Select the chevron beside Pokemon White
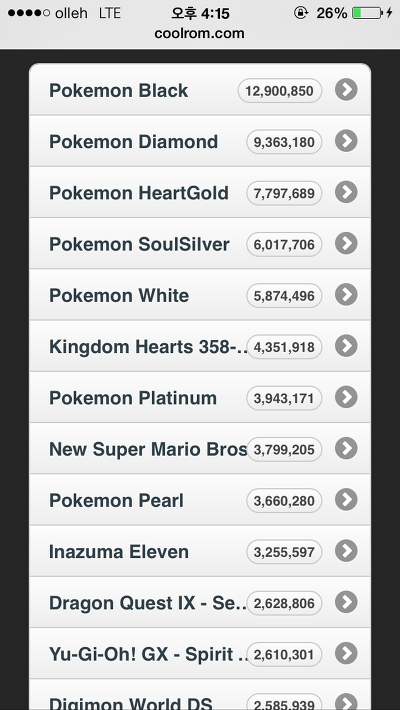This screenshot has height=710, width=400. (347, 294)
